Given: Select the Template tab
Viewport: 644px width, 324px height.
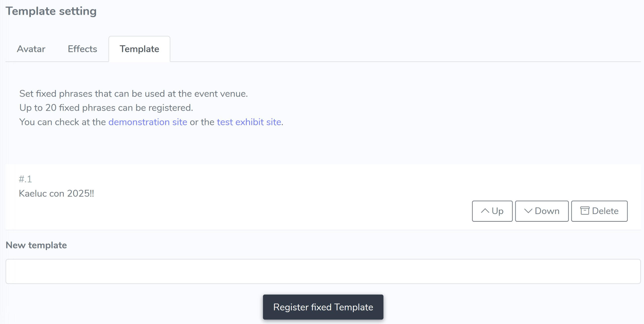Looking at the screenshot, I should coord(139,49).
